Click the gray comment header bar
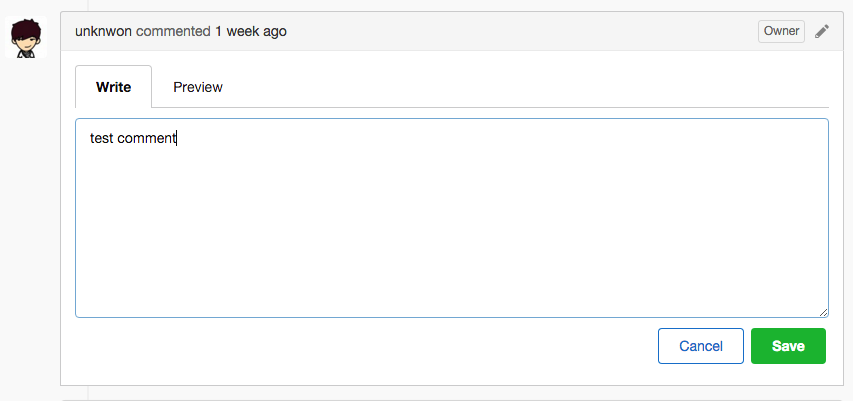 [452, 31]
